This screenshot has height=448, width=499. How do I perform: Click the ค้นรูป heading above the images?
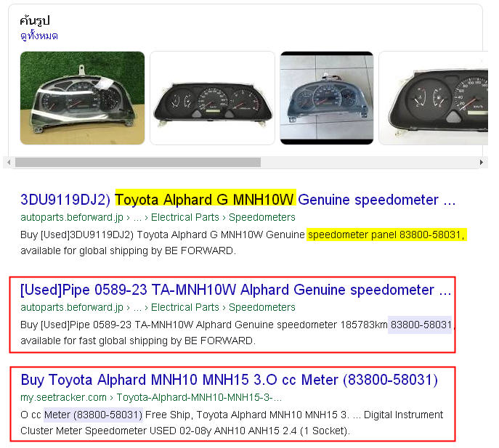click(x=35, y=20)
